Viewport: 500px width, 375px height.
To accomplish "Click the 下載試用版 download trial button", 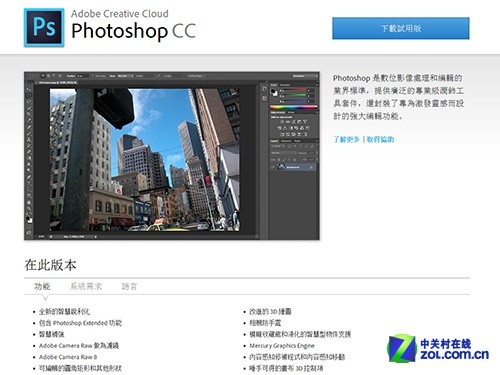I will point(401,28).
